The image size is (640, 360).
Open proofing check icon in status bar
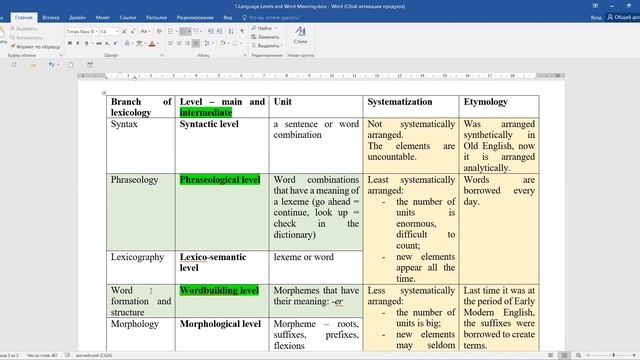(67, 355)
